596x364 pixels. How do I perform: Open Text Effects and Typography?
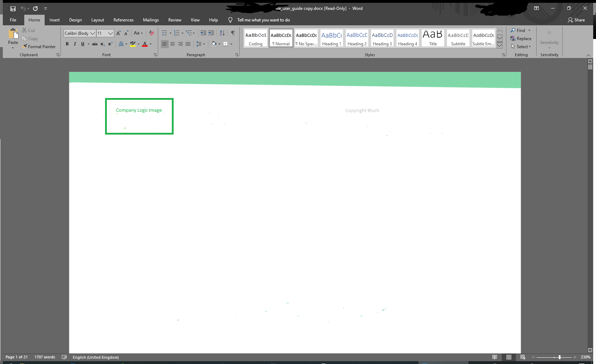coord(121,44)
